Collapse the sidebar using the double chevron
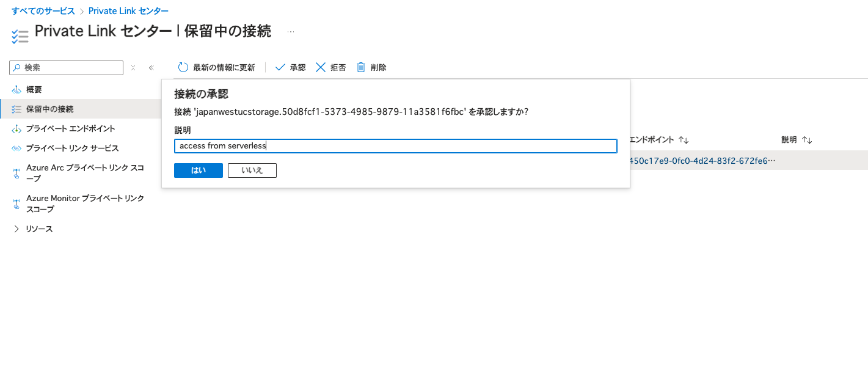 (x=151, y=67)
